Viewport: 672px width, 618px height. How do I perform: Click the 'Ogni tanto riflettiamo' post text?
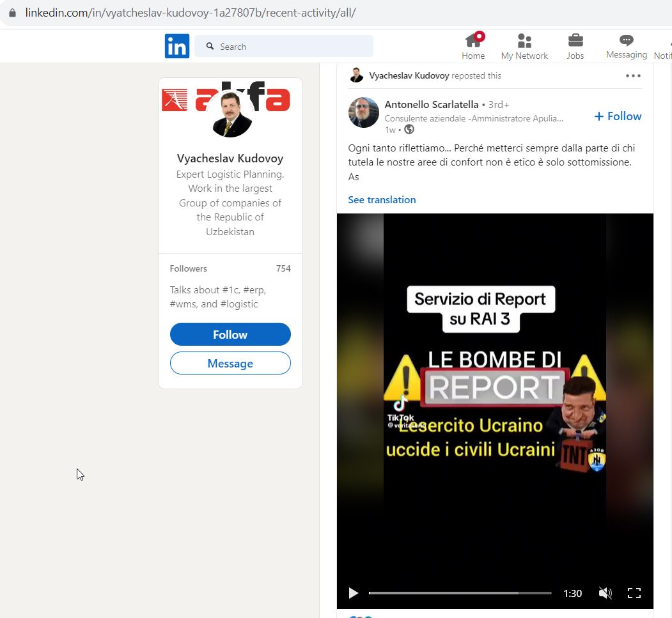click(x=491, y=162)
